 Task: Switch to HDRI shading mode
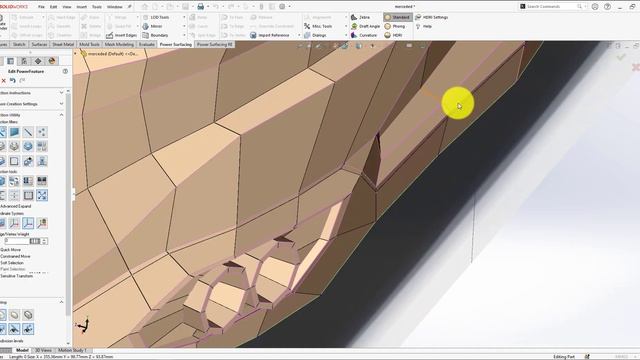393,35
